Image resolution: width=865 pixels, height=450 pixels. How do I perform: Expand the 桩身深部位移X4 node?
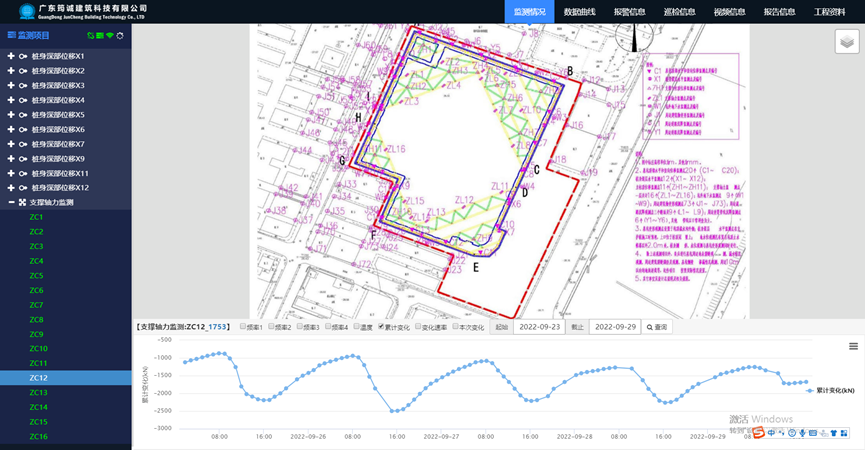[10, 100]
